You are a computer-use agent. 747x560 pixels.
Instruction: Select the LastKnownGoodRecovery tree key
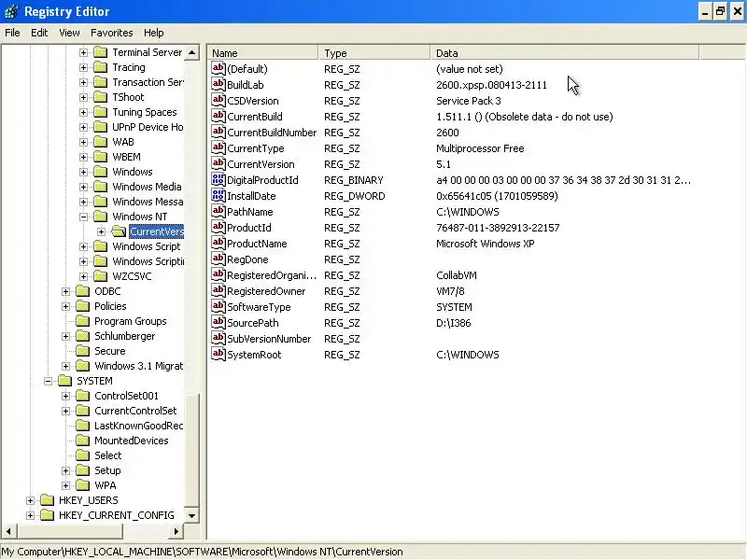pyautogui.click(x=138, y=426)
